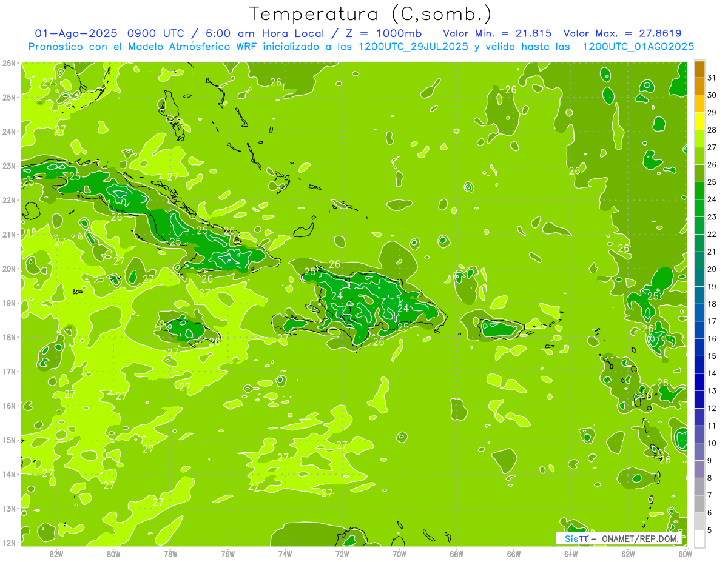The height and width of the screenshot is (562, 728).
Task: Click the 'Temperatura (C,somb.)' title
Action: click(371, 14)
